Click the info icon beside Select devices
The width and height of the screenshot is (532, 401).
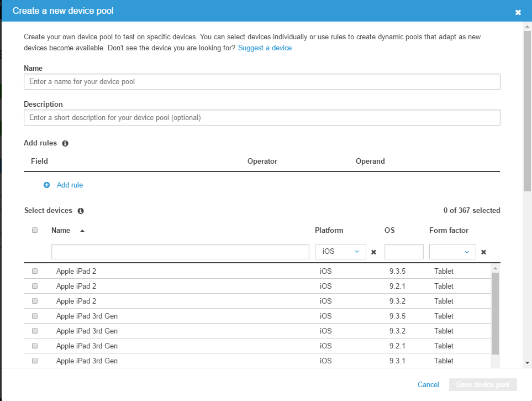[81, 211]
